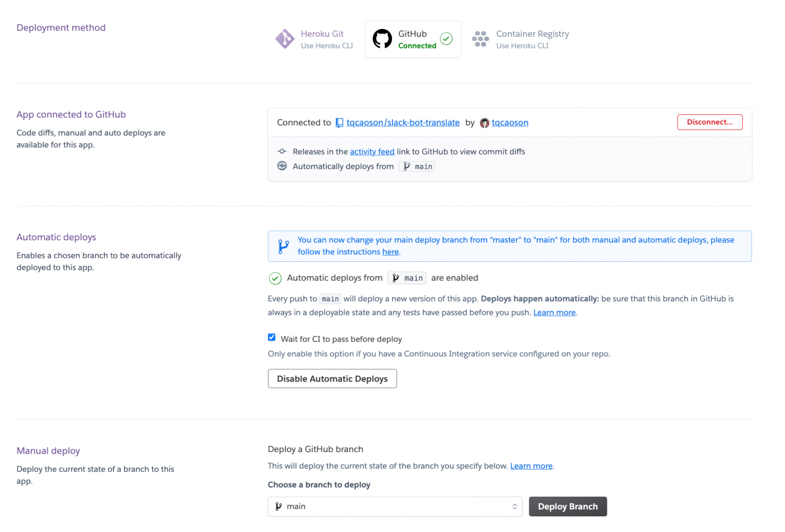This screenshot has height=532, width=785.
Task: Click the tqcaoson avatar image
Action: point(484,123)
